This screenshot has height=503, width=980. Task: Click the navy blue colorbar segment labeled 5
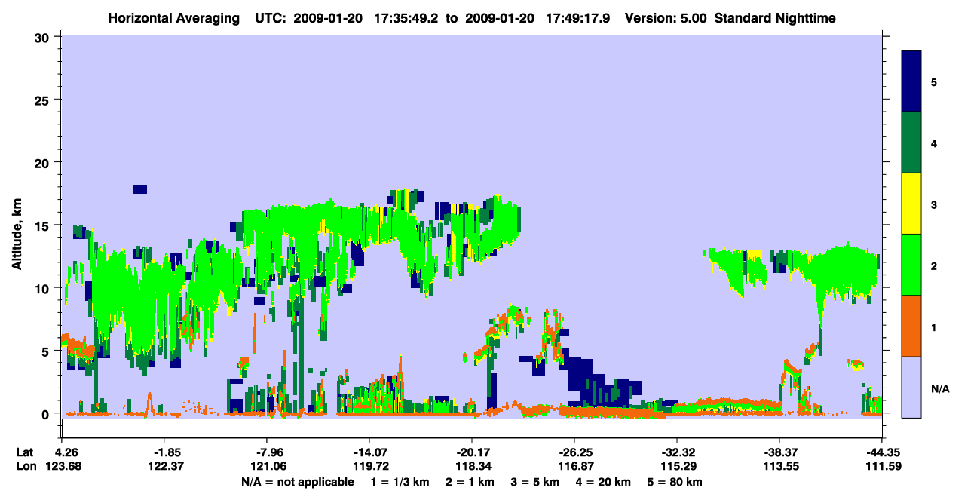coord(911,81)
